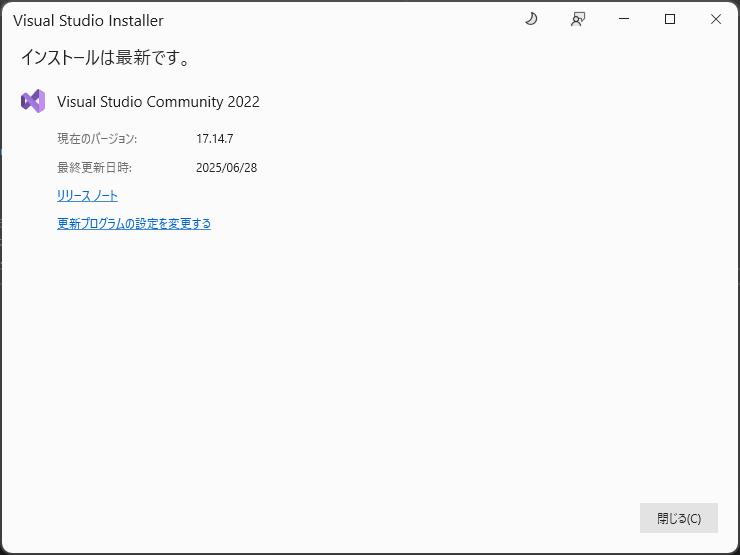
Task: Toggle dark theme with the moon icon
Action: (x=531, y=19)
